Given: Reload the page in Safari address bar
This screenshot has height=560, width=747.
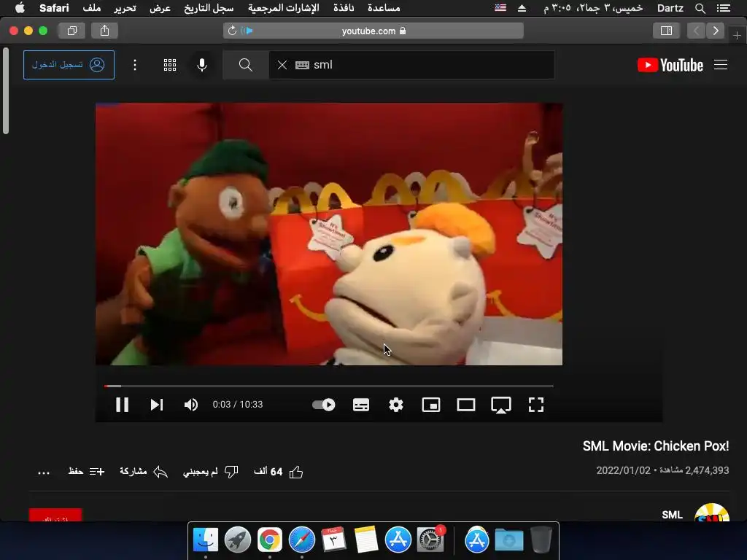Looking at the screenshot, I should (232, 31).
